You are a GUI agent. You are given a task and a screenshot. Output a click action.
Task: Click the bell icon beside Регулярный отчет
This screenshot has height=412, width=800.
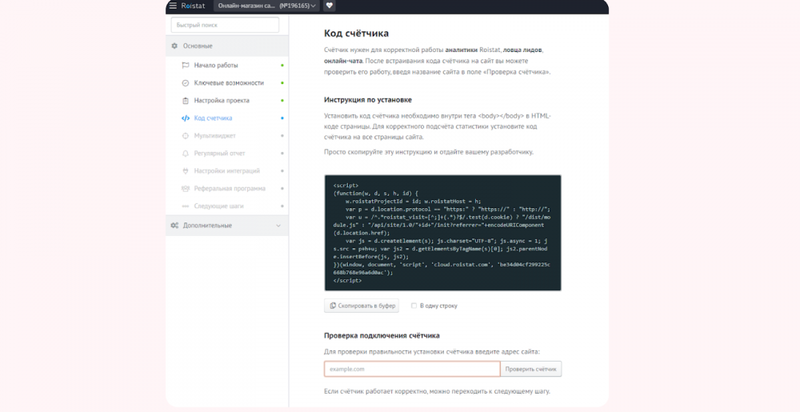pos(185,153)
